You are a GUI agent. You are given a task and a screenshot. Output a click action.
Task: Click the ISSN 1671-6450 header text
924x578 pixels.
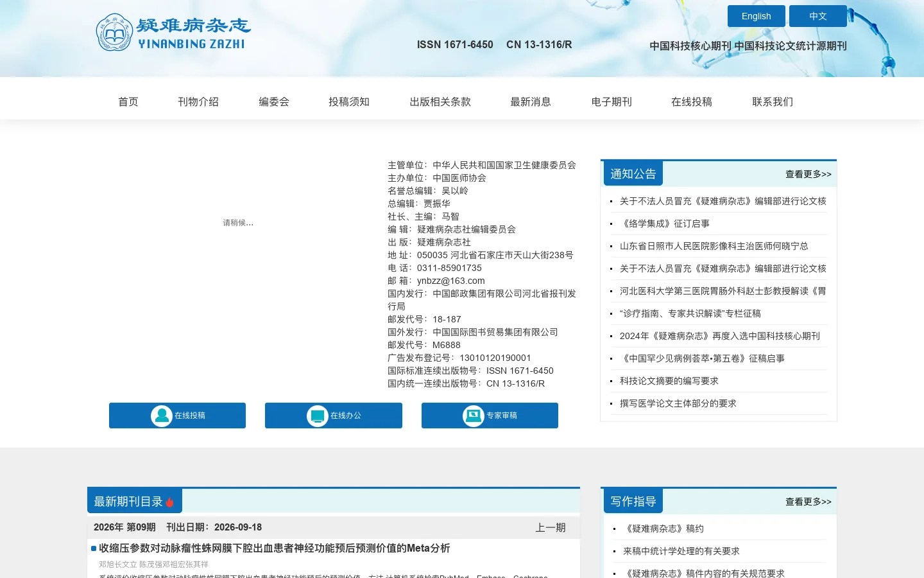(455, 44)
